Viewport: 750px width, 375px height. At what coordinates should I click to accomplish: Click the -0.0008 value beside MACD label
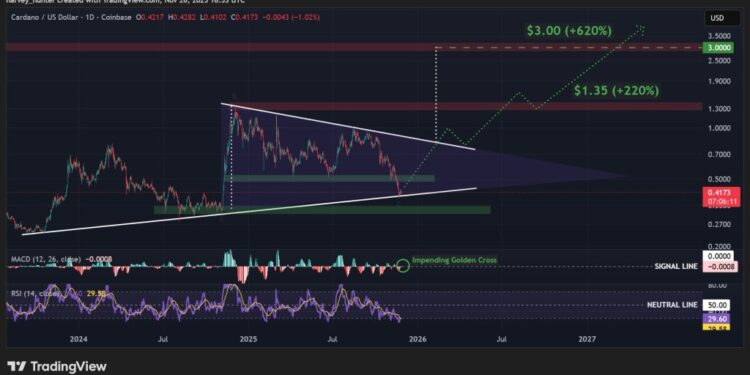pos(99,259)
